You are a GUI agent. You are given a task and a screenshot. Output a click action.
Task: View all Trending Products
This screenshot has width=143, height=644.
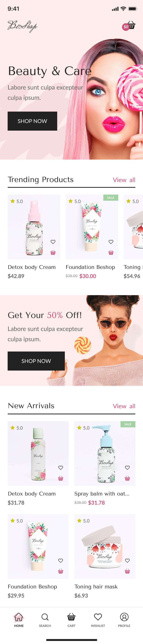124,180
